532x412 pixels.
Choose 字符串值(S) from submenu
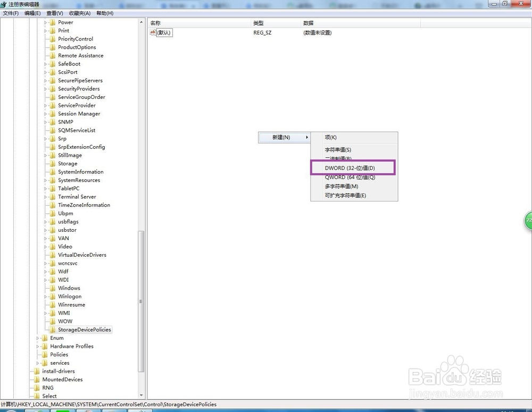[x=338, y=149]
